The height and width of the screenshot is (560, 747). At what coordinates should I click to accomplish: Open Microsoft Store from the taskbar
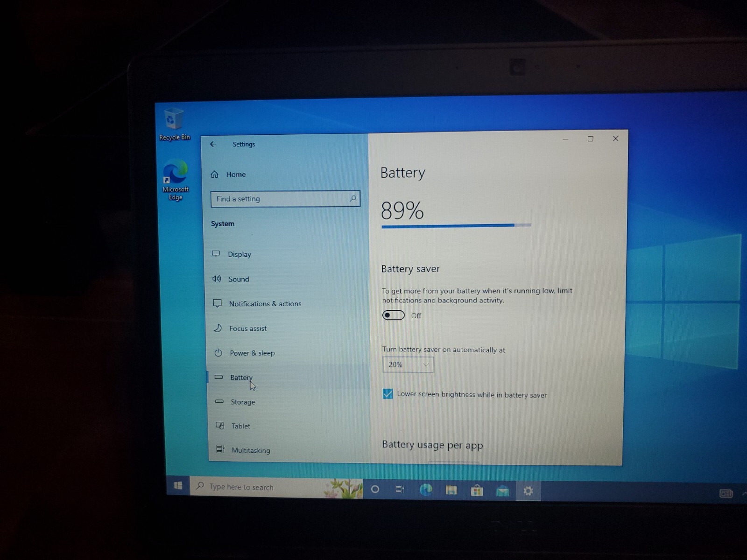pyautogui.click(x=477, y=490)
